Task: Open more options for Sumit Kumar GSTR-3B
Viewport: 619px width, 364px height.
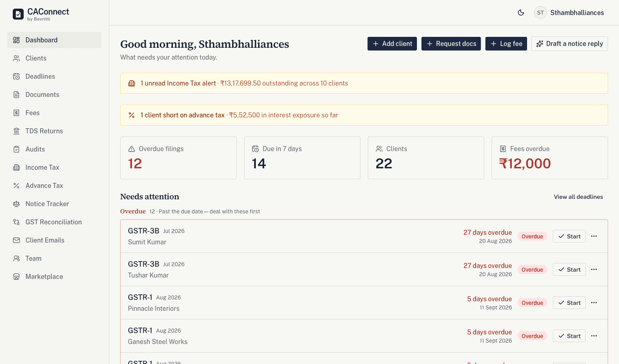Action: 594,236
